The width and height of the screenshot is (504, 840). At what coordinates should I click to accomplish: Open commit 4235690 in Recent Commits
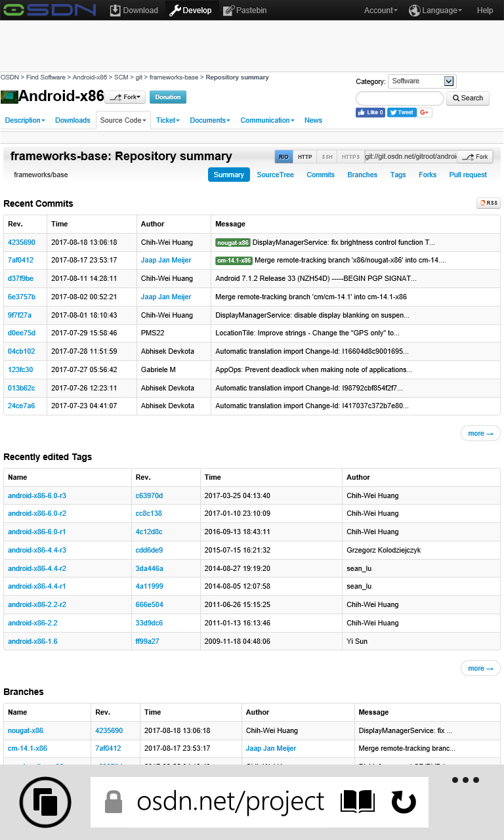pos(22,242)
